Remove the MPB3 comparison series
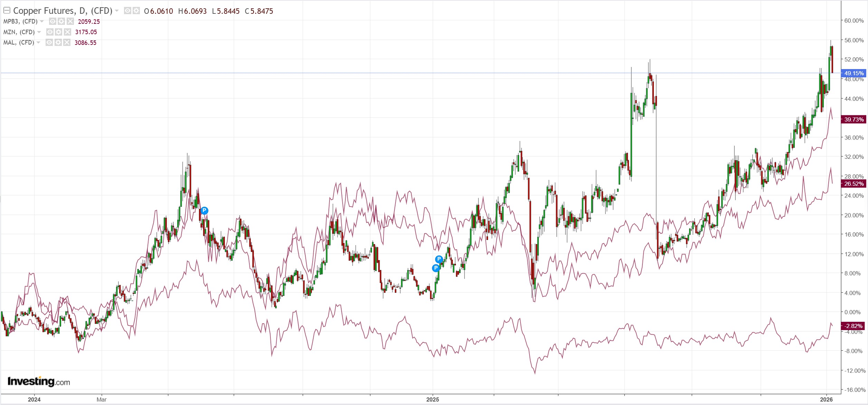The height and width of the screenshot is (405, 868). 70,21
